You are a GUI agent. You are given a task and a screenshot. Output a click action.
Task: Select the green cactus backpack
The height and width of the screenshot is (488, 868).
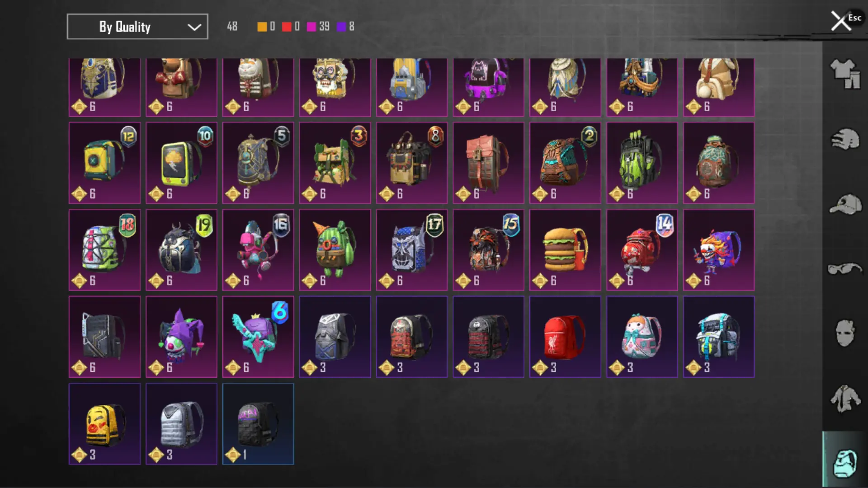[335, 249]
